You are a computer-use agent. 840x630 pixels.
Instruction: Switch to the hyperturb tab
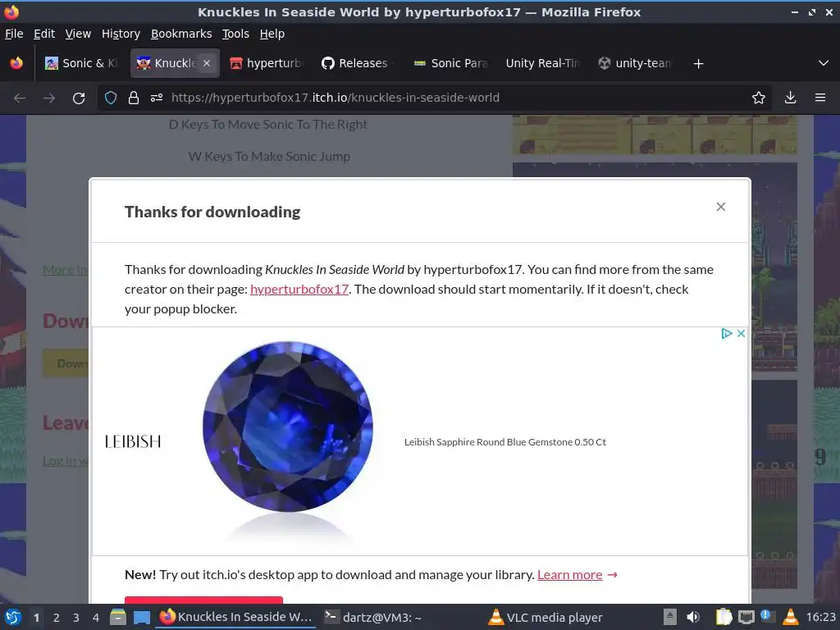[x=267, y=63]
